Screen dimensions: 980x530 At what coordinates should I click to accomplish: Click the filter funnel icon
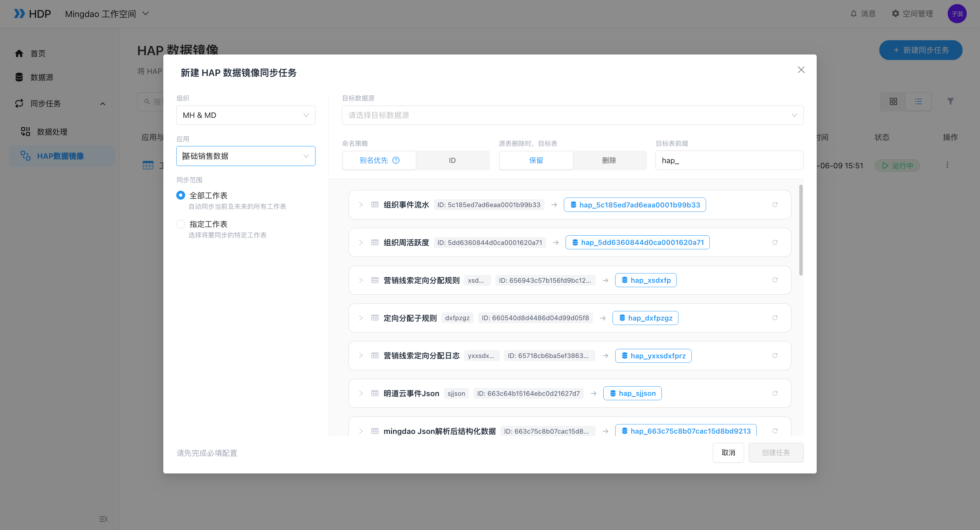(950, 101)
